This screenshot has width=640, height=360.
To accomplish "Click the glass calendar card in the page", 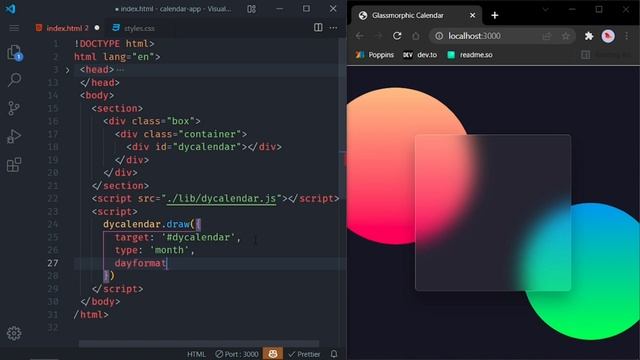I will point(493,212).
